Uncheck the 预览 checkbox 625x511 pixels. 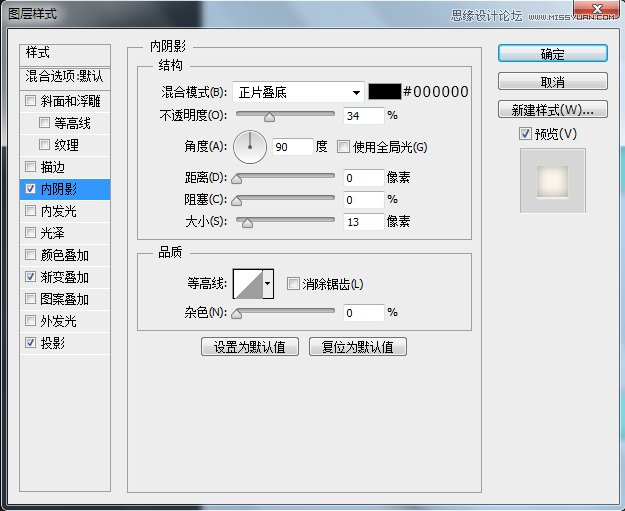pos(525,133)
